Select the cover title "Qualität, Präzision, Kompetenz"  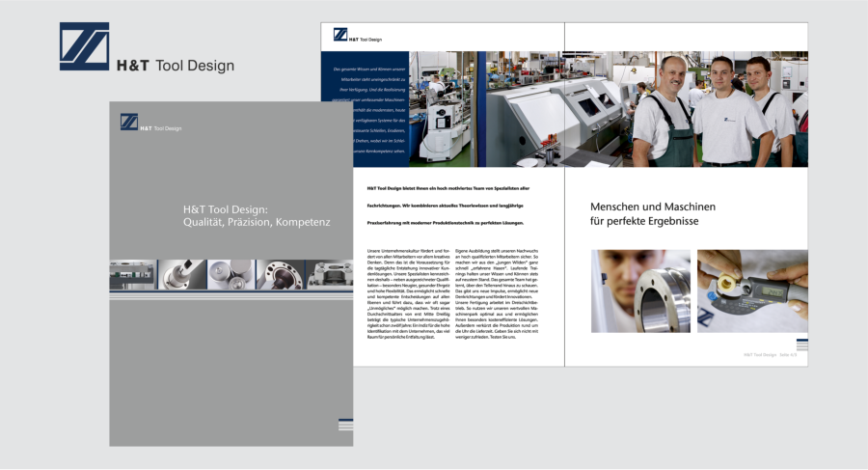point(257,222)
